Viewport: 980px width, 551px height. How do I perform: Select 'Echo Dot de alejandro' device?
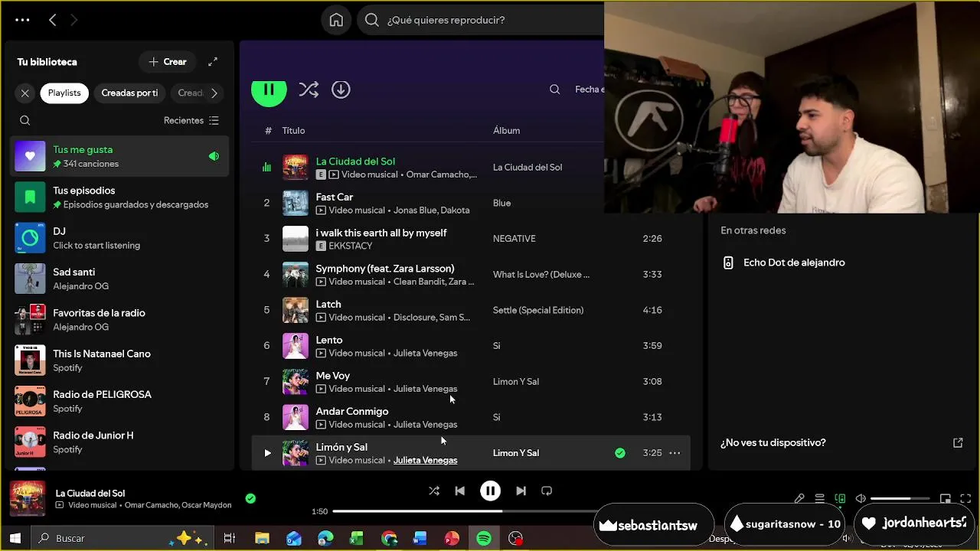(794, 262)
